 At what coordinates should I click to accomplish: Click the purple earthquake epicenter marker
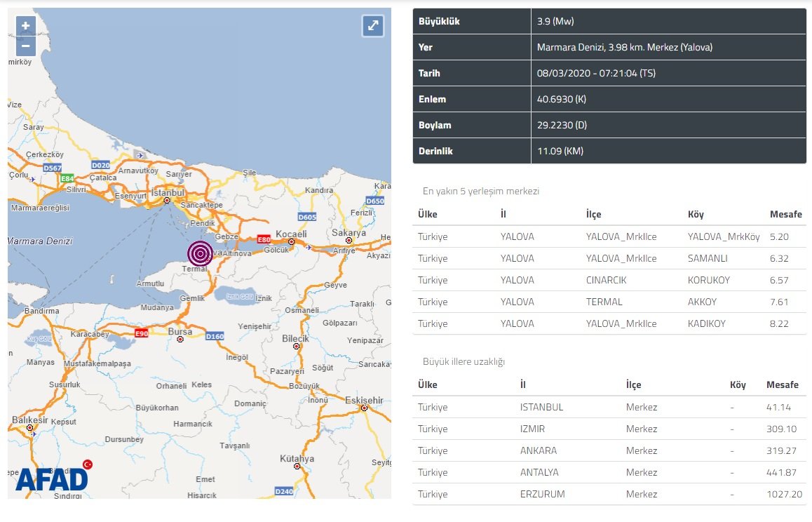(x=200, y=253)
